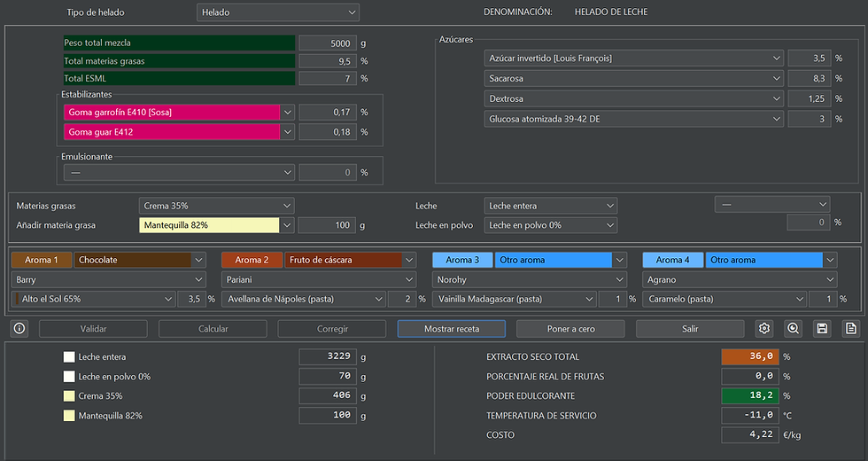
Task: Click PODER EDULCORANTE value 18,2
Action: coord(750,395)
